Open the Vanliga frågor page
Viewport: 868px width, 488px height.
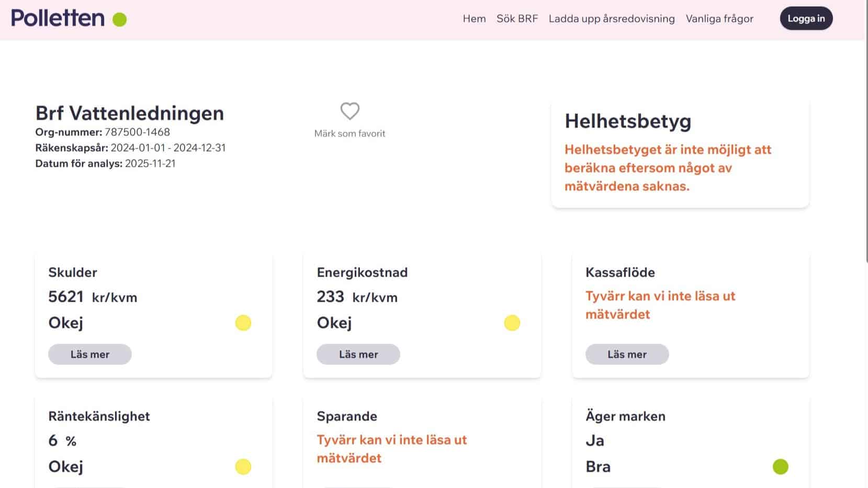pyautogui.click(x=719, y=18)
